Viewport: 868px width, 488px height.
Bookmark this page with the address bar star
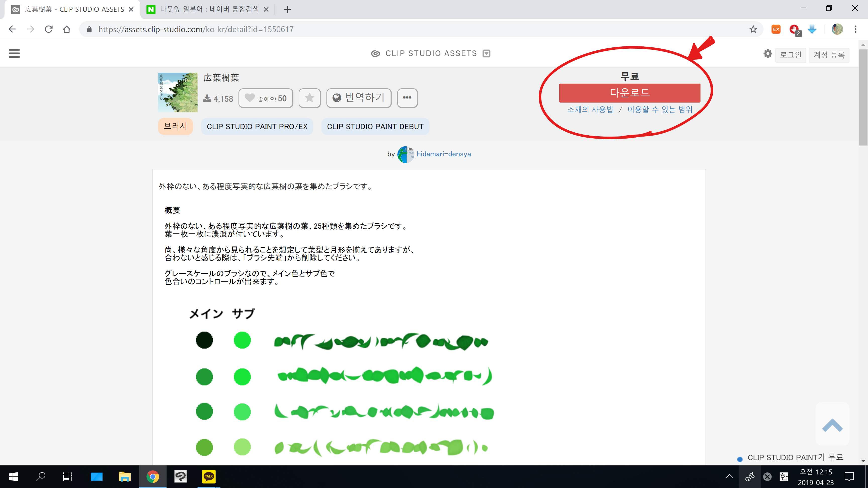click(x=753, y=29)
